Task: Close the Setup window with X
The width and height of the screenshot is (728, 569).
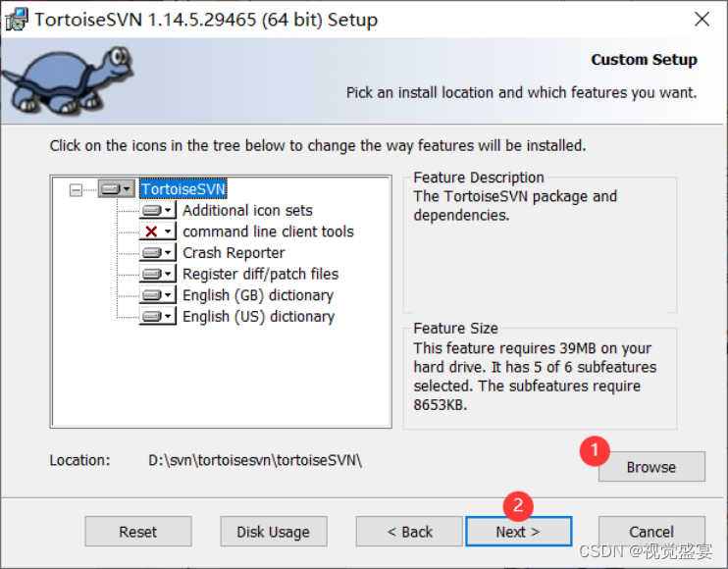Action: coord(702,20)
